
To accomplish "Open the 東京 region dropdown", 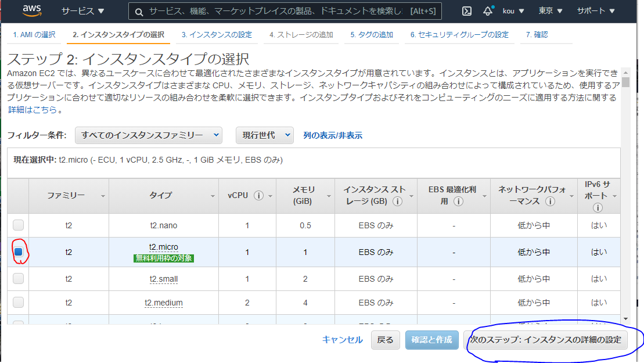I will (x=551, y=11).
